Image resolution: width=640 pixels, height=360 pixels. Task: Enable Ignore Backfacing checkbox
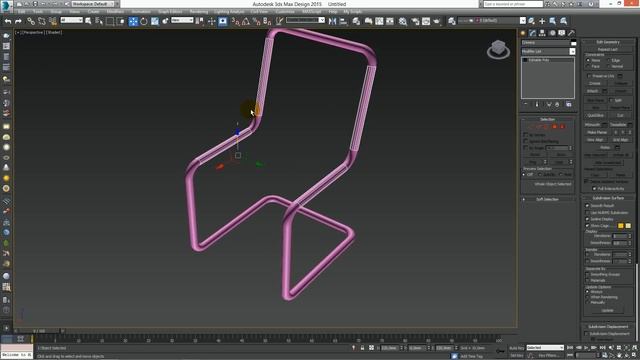pos(526,141)
